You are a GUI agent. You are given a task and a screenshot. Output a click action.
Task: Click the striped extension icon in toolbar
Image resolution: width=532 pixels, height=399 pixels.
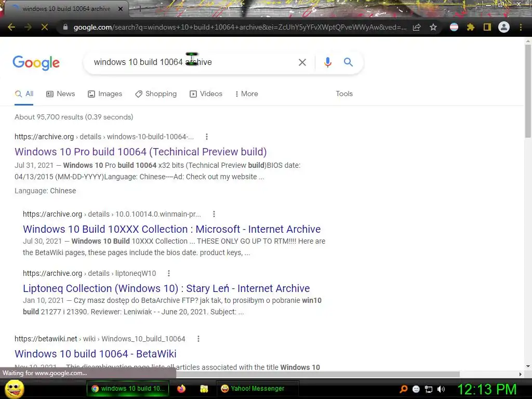point(454,27)
